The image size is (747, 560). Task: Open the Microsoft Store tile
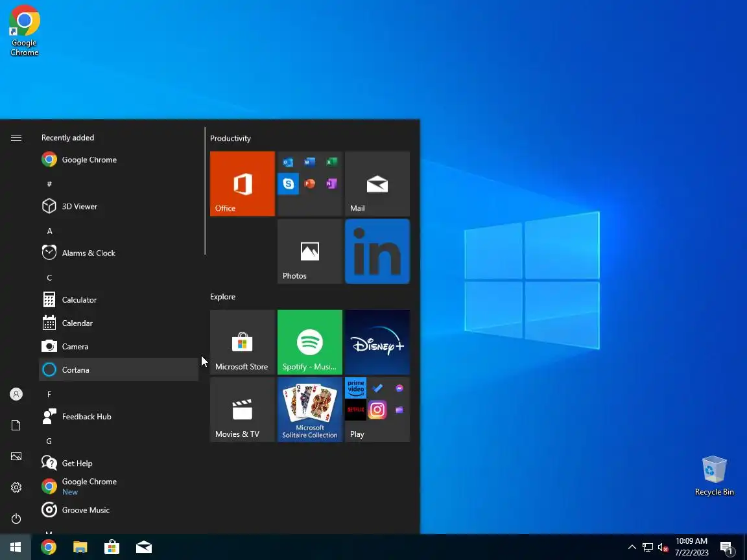coord(242,342)
